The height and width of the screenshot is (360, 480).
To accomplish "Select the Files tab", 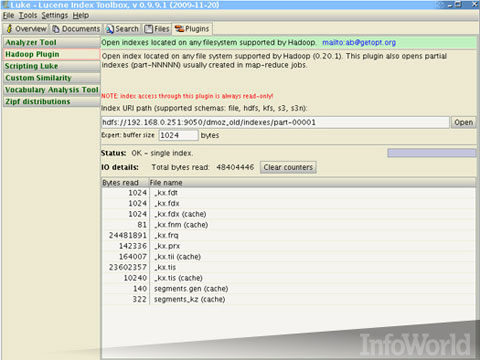I will click(x=157, y=29).
